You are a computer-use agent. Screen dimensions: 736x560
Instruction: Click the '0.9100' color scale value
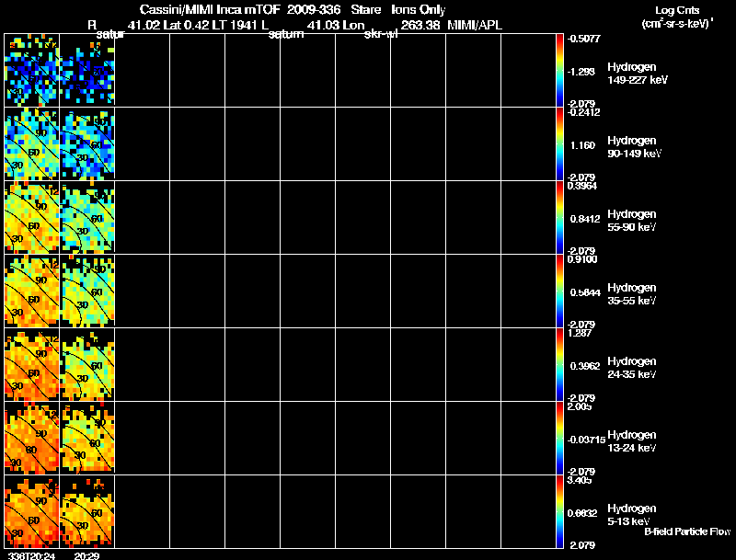582,260
